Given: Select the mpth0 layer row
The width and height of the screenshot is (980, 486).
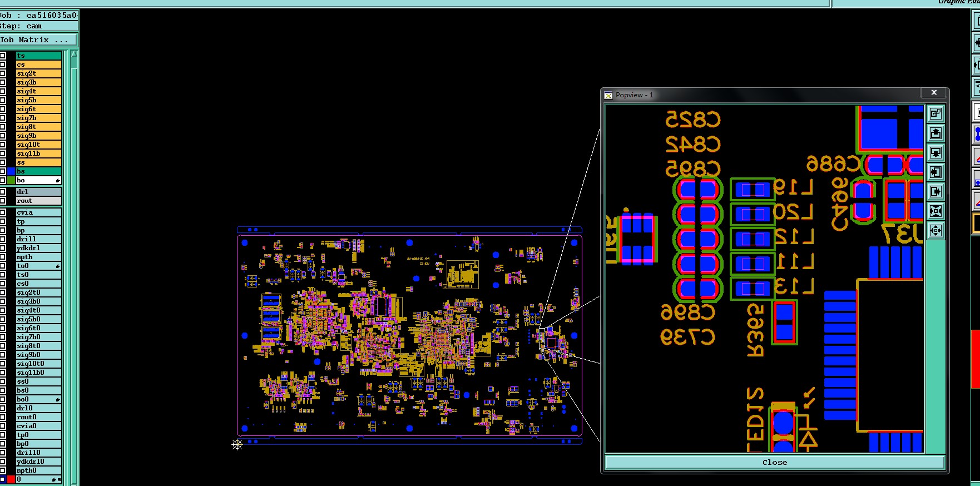Looking at the screenshot, I should coord(38,470).
